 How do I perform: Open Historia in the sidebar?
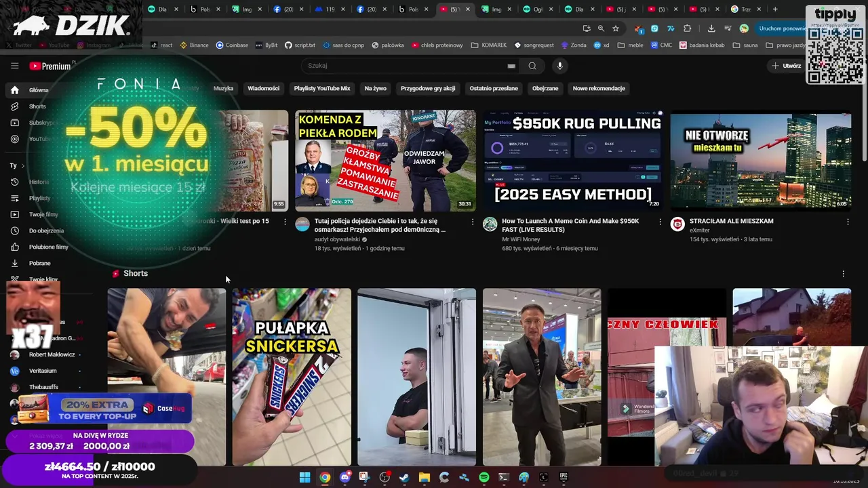coord(39,182)
